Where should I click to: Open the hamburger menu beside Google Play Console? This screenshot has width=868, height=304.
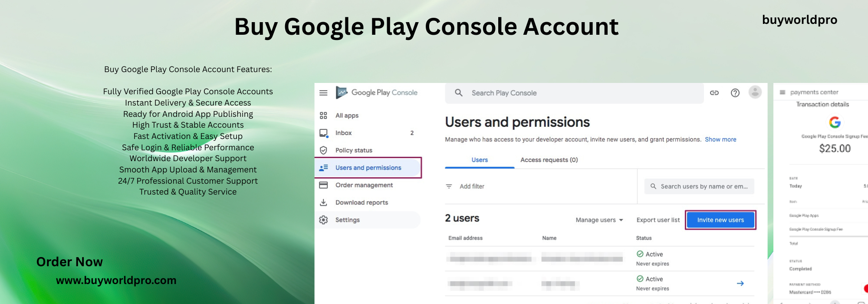[x=323, y=93]
